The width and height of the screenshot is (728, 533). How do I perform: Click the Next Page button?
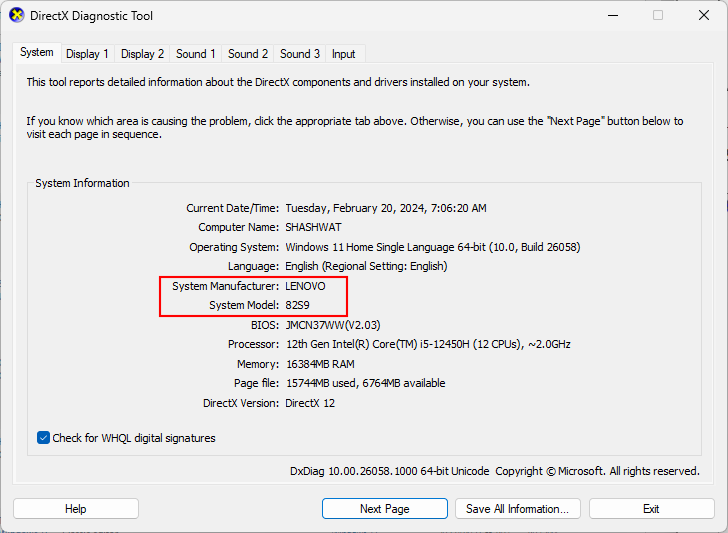point(384,509)
